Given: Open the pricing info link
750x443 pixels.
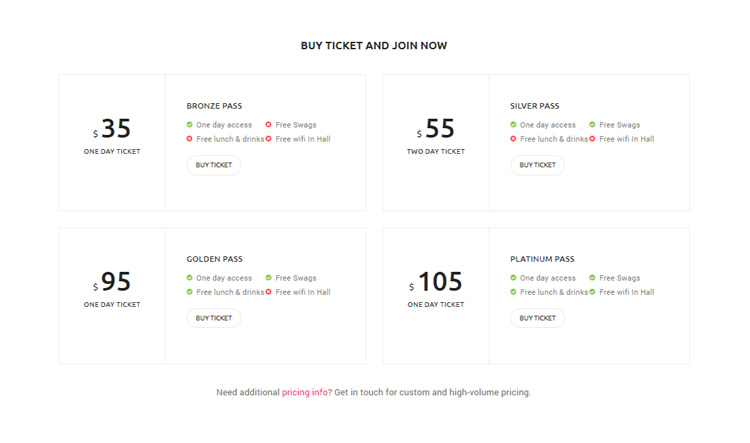Looking at the screenshot, I should click(x=305, y=392).
